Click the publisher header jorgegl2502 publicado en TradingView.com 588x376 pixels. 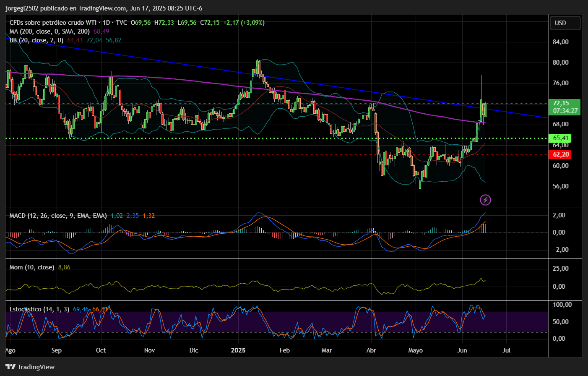[66, 8]
